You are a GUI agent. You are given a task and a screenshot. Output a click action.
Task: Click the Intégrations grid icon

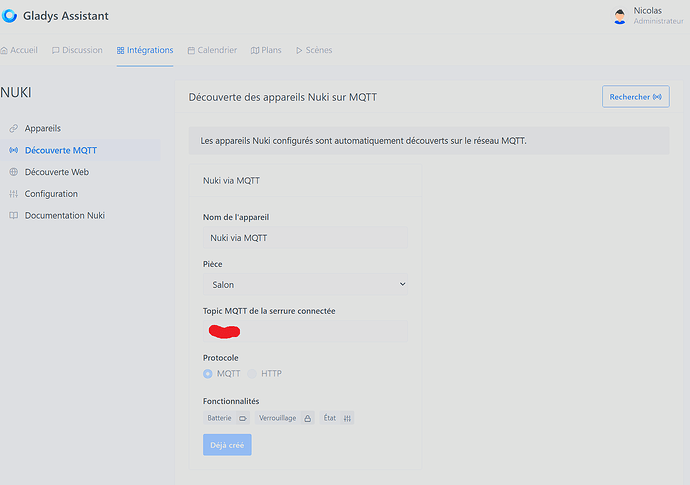[x=121, y=51]
